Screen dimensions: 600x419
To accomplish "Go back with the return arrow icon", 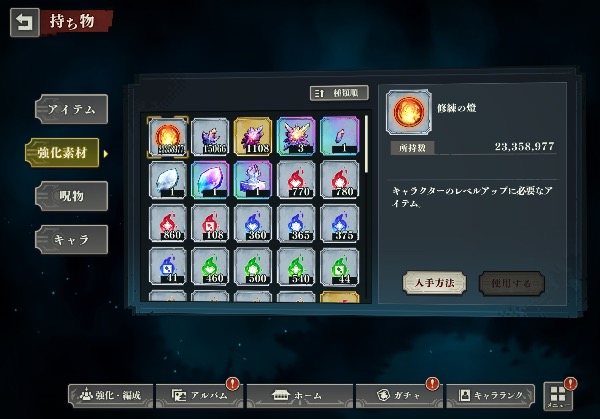I will click(x=25, y=23).
